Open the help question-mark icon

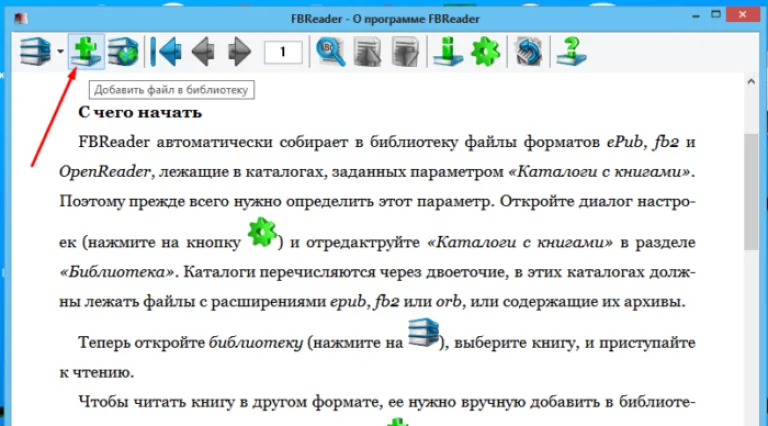[x=571, y=51]
